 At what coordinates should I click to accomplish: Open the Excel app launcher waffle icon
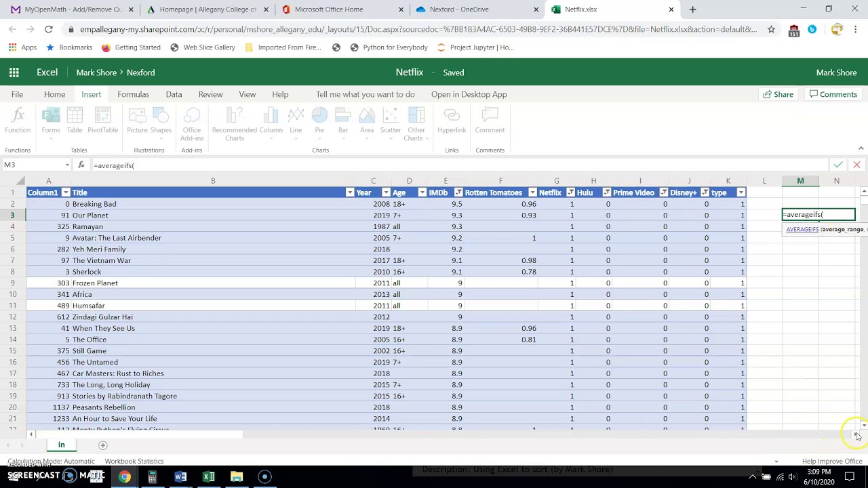click(14, 73)
